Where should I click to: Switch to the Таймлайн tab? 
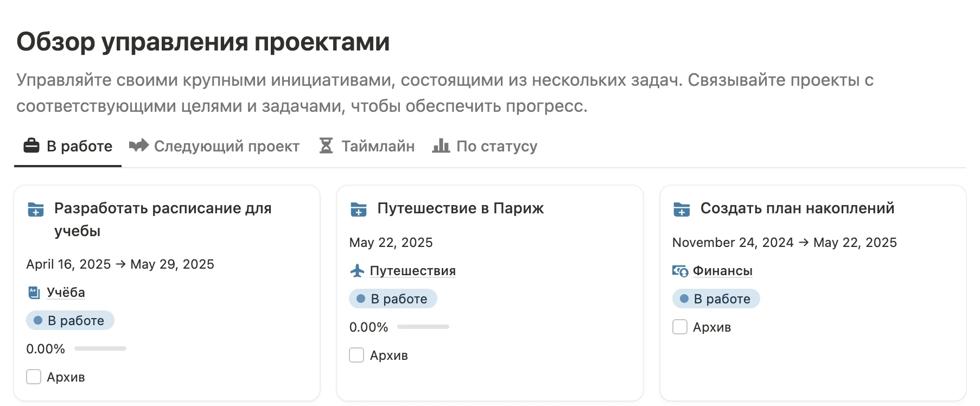pos(378,146)
